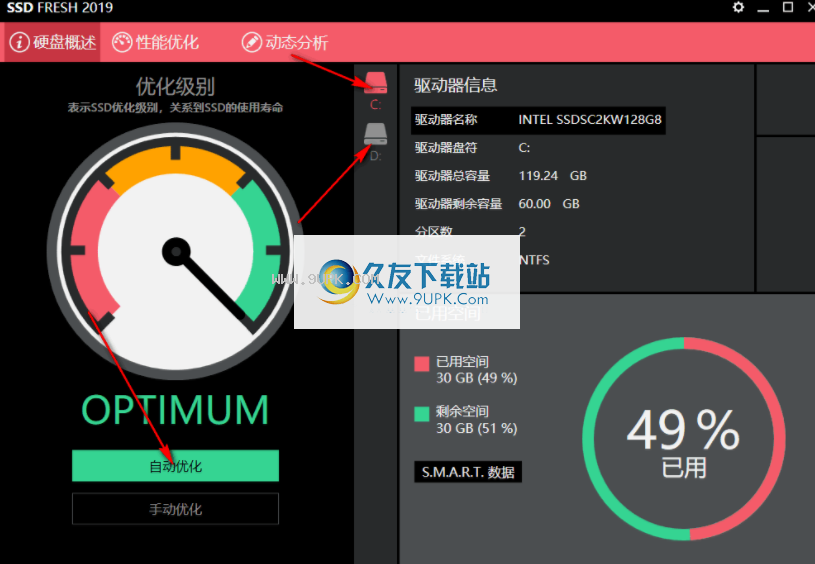Minimize the SSD Fresh window
815x564 pixels.
763,8
